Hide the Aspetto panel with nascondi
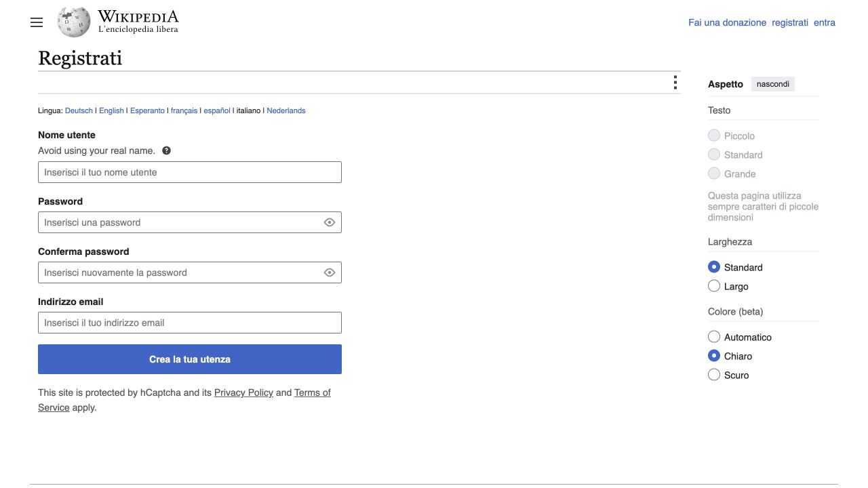The width and height of the screenshot is (868, 488). tap(772, 84)
